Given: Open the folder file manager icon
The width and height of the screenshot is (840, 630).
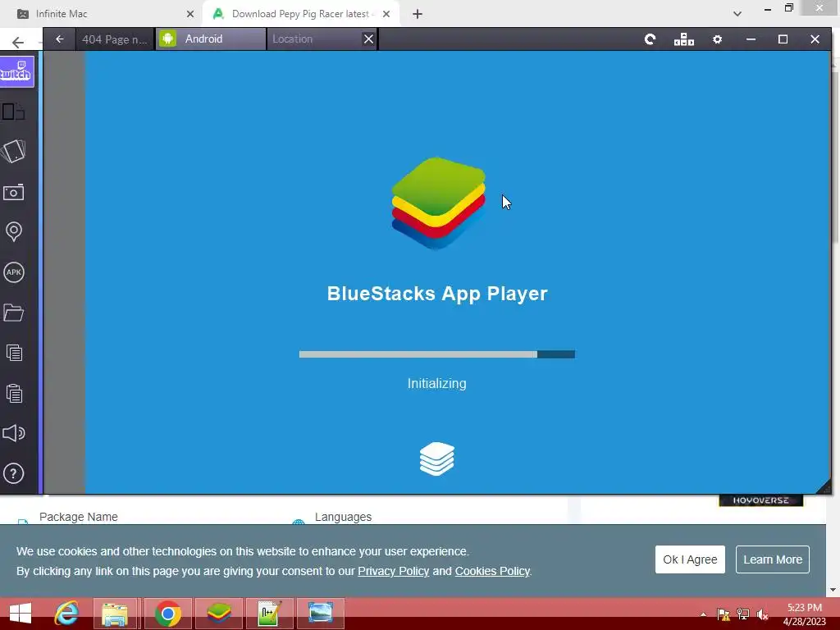Looking at the screenshot, I should [x=13, y=313].
